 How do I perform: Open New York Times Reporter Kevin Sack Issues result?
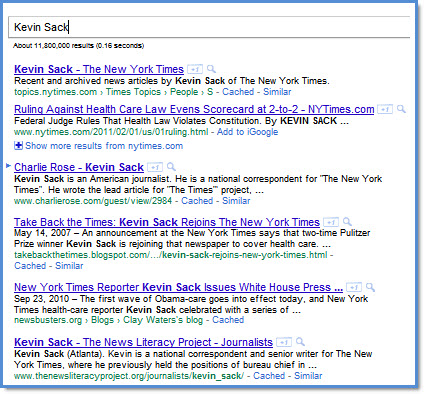179,287
